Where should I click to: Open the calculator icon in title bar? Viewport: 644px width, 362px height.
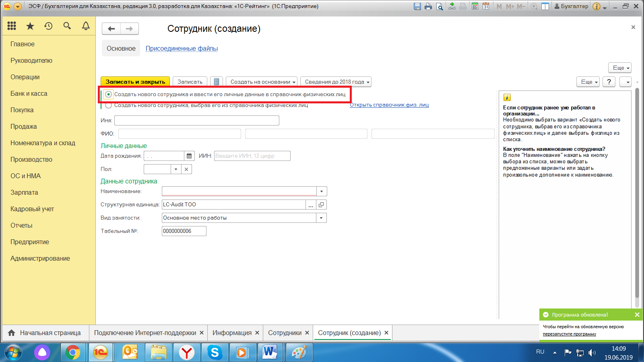[475, 6]
